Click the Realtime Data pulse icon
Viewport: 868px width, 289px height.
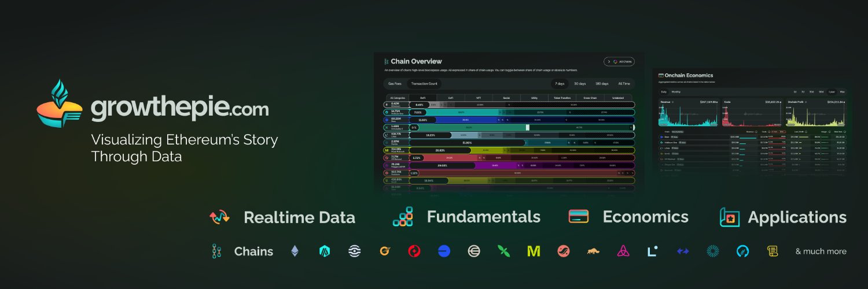pyautogui.click(x=220, y=217)
